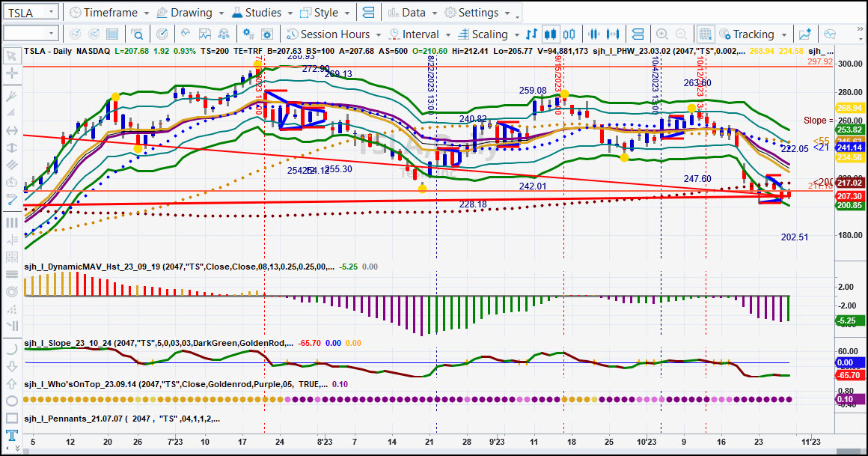Click the calendar grid icon in toolbar

tap(112, 34)
